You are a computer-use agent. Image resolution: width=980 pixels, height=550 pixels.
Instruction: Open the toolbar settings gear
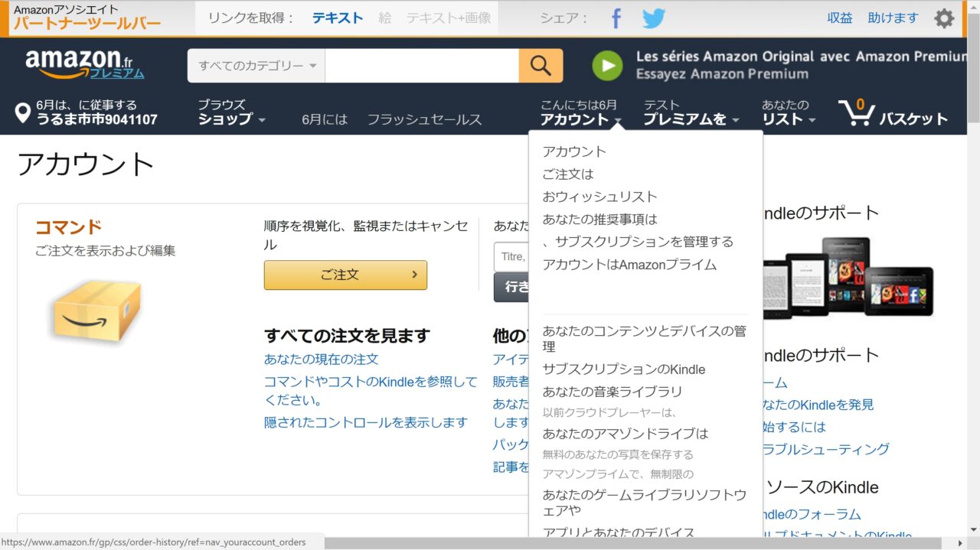click(x=944, y=18)
